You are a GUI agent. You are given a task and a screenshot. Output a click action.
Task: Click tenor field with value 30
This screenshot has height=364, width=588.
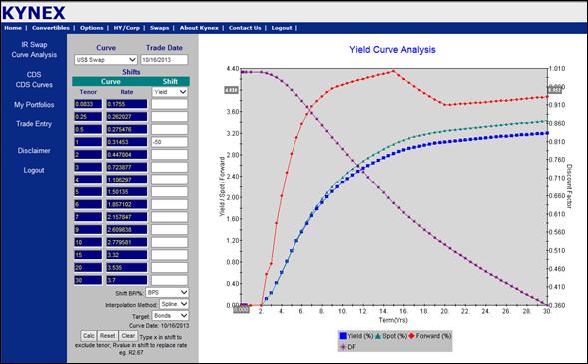[x=88, y=280]
